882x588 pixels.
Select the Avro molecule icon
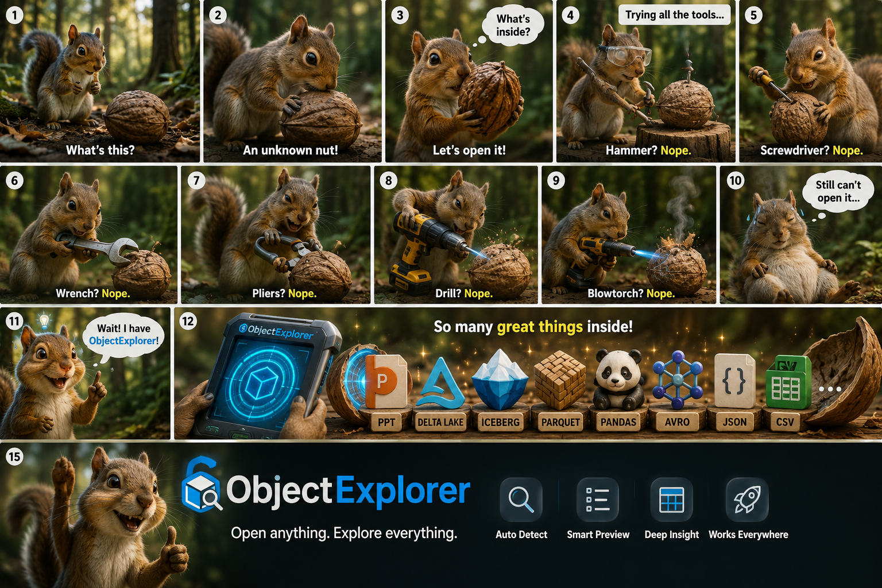coord(678,380)
